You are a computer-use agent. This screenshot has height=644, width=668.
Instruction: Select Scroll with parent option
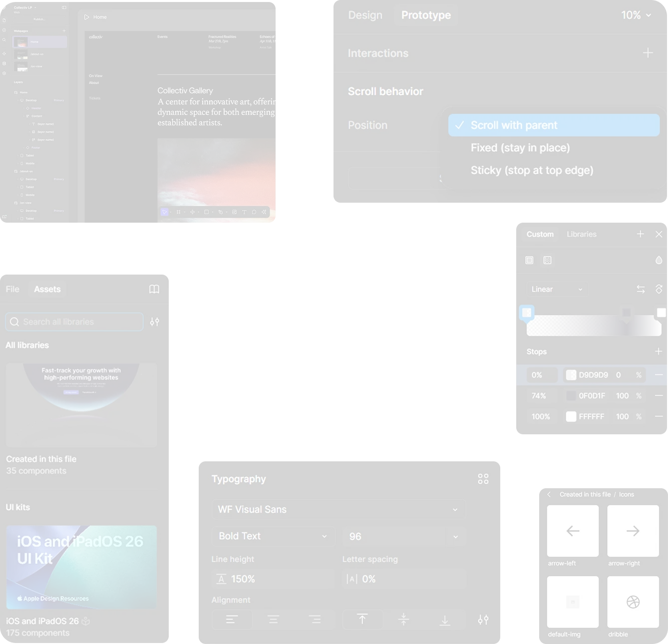tap(554, 125)
